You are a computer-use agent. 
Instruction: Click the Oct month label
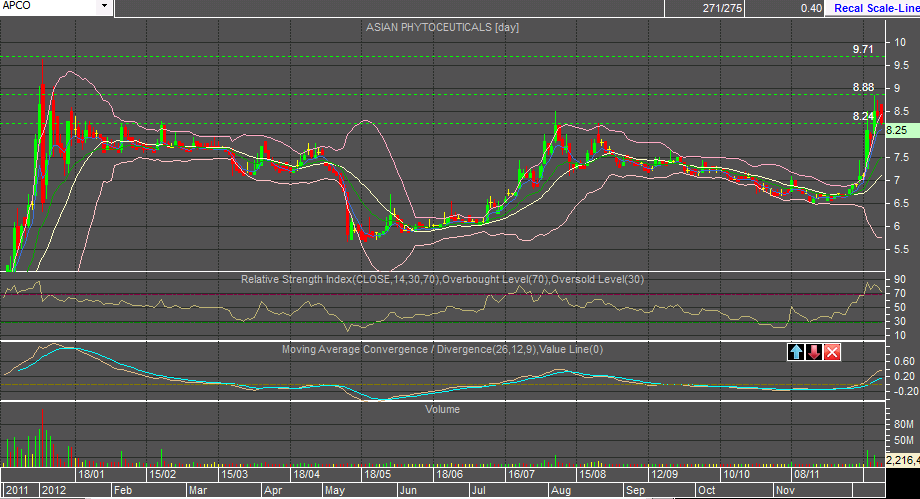pos(706,490)
